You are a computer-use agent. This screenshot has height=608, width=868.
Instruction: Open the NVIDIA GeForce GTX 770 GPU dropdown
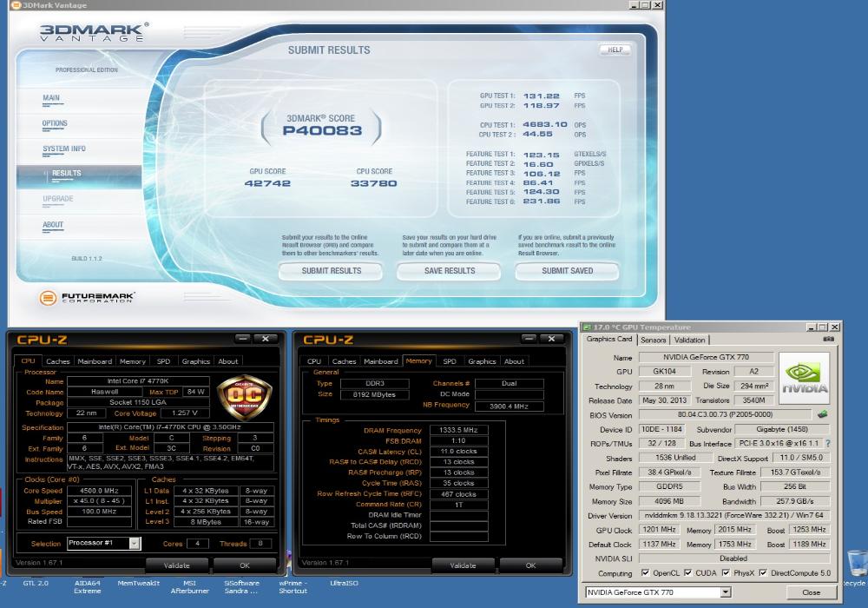725,592
